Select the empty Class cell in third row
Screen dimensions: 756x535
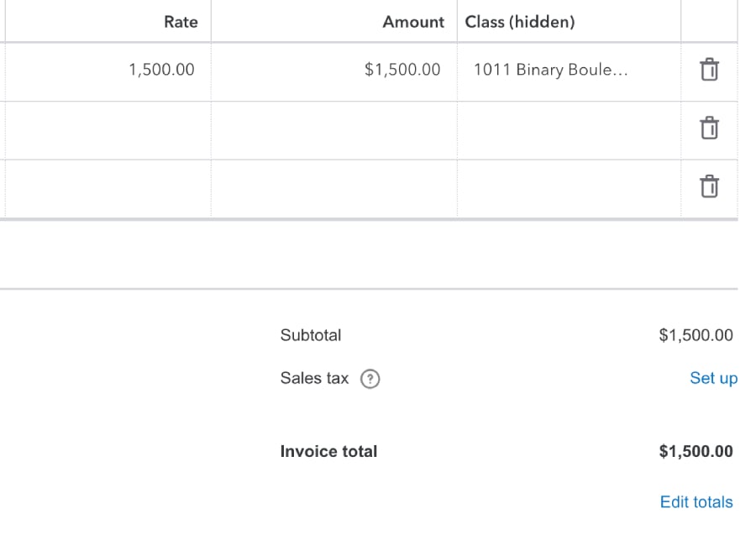pyautogui.click(x=569, y=188)
